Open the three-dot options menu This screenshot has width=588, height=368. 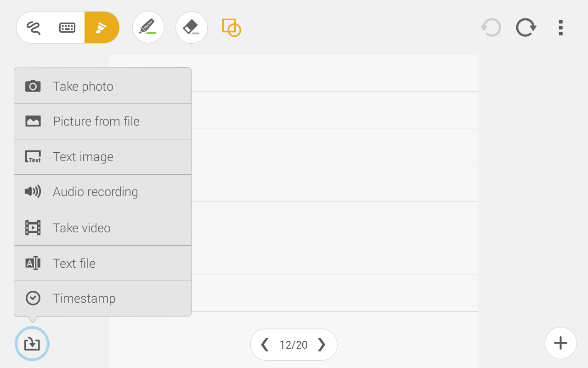(560, 27)
